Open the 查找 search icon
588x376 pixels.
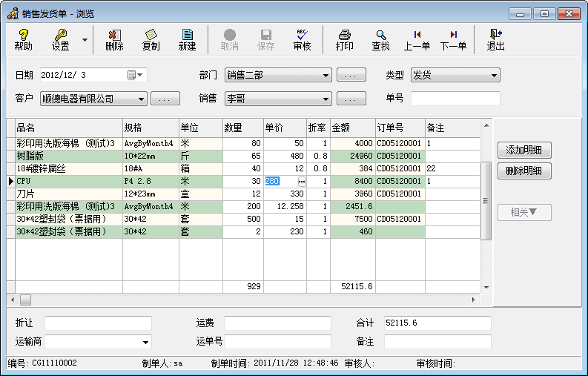click(380, 40)
